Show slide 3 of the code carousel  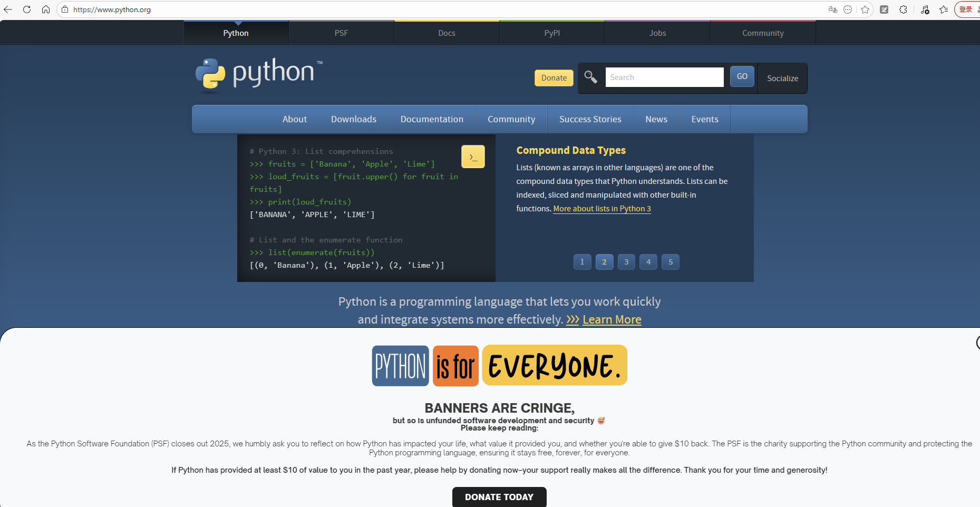click(626, 262)
